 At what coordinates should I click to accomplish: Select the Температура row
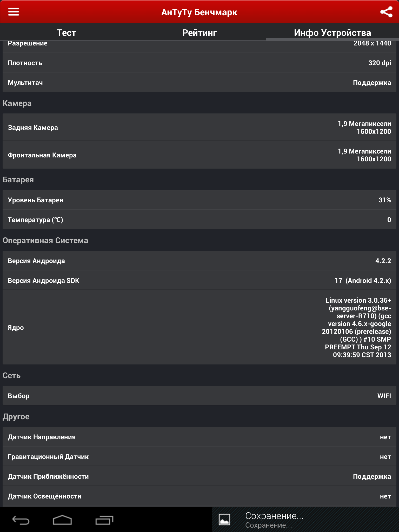[x=199, y=220]
